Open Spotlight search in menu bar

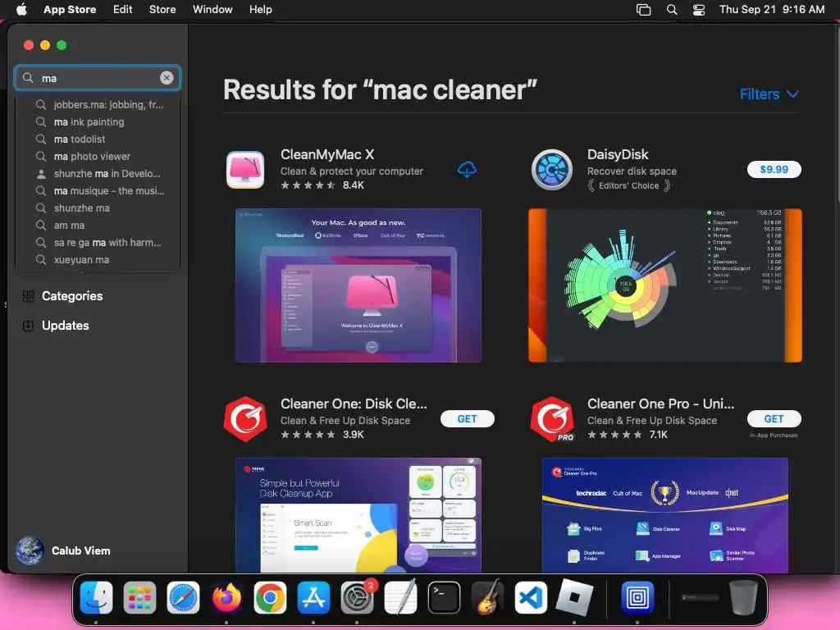tap(672, 10)
